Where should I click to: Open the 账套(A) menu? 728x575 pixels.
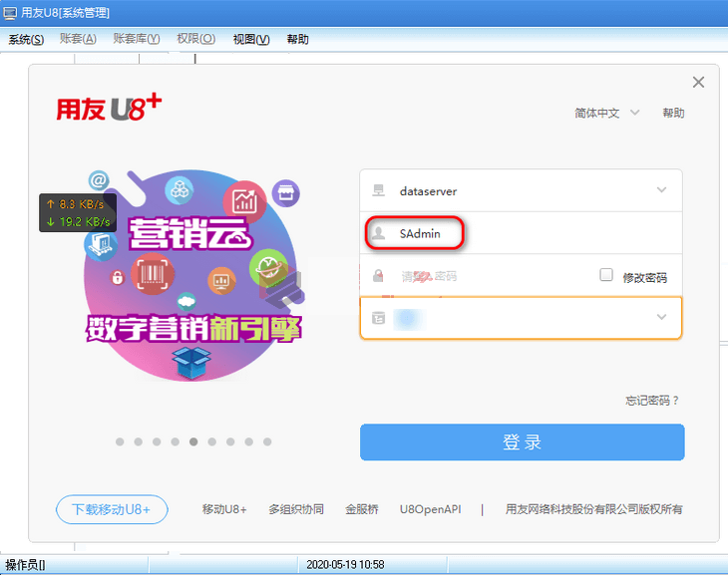(x=78, y=39)
